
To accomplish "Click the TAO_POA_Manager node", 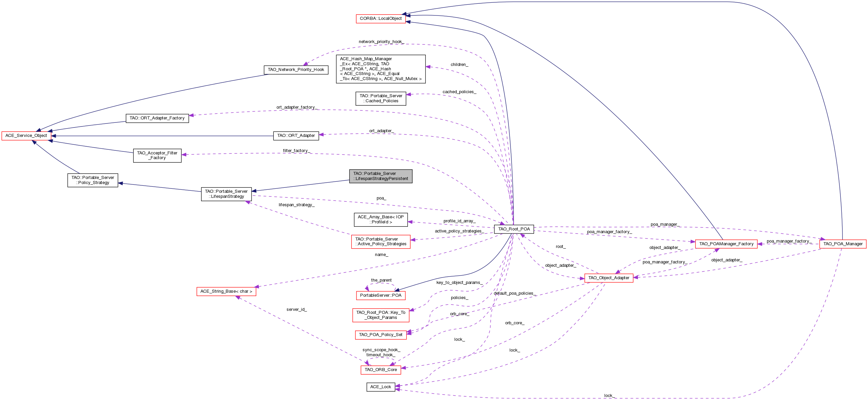I will pyautogui.click(x=842, y=244).
